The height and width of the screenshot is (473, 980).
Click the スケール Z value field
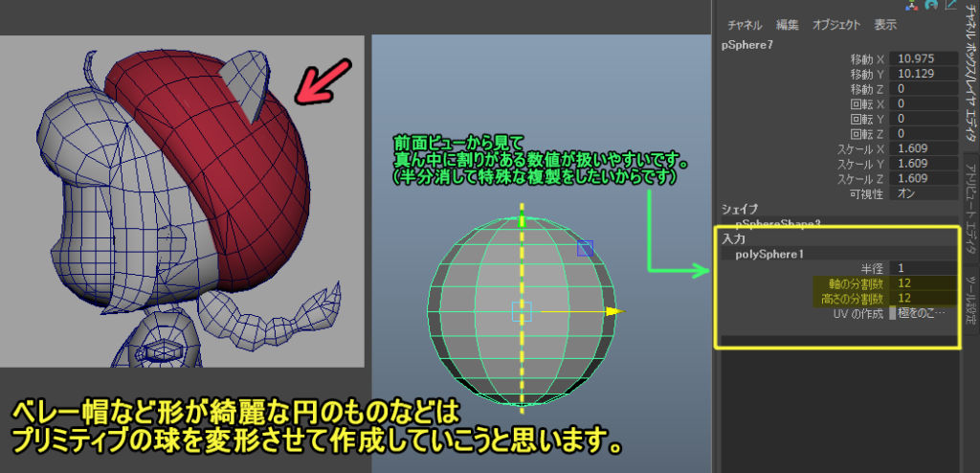[924, 179]
